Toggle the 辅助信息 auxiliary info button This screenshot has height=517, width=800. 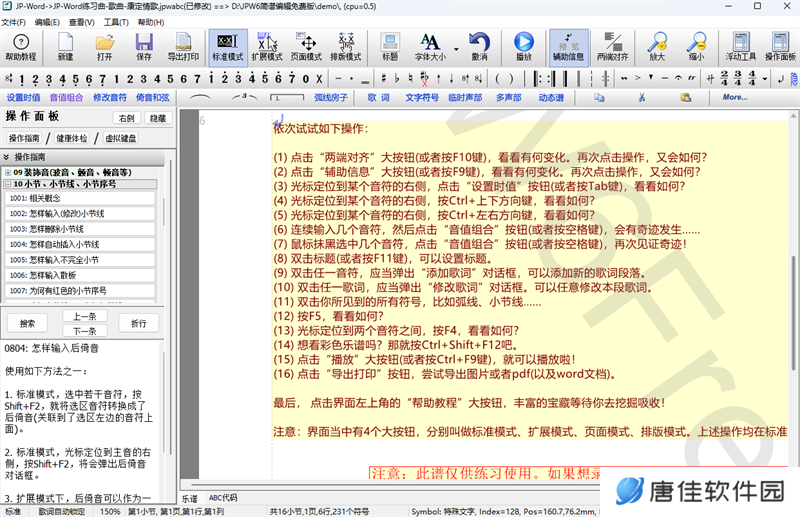point(568,47)
